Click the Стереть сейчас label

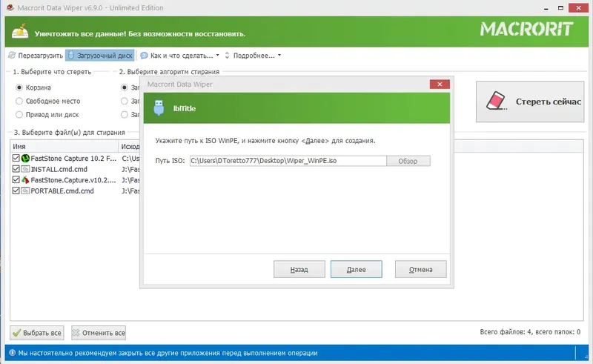549,102
